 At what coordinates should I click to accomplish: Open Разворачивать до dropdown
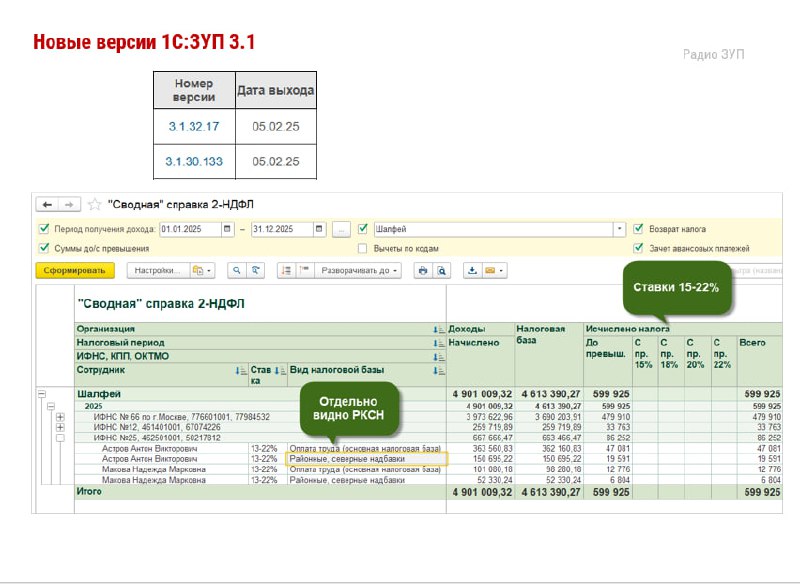coord(358,270)
